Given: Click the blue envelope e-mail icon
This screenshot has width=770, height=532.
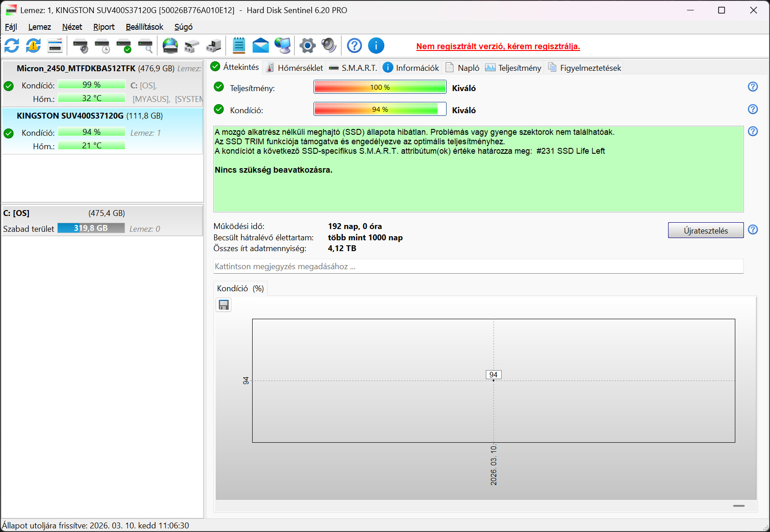Looking at the screenshot, I should click(x=261, y=46).
